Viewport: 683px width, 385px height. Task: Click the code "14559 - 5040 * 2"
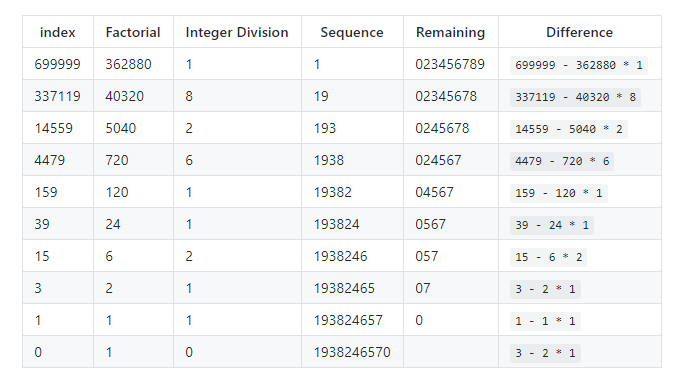coord(569,129)
